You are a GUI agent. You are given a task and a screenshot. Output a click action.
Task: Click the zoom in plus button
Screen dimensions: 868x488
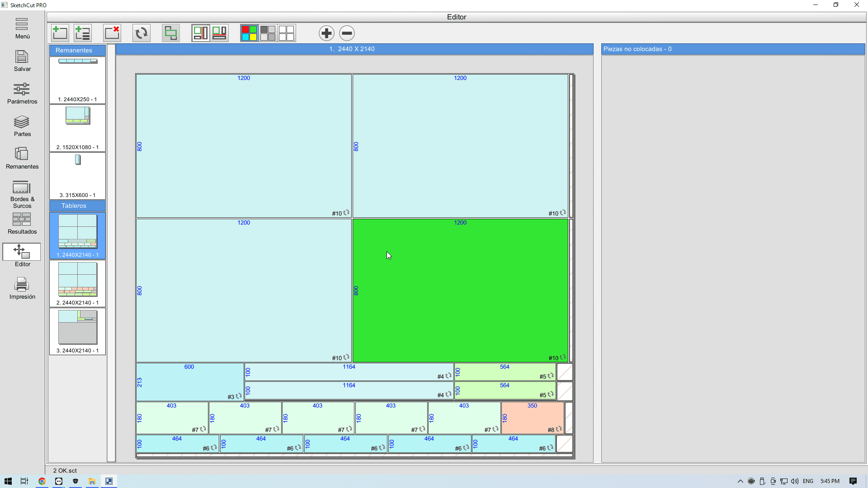(x=326, y=33)
